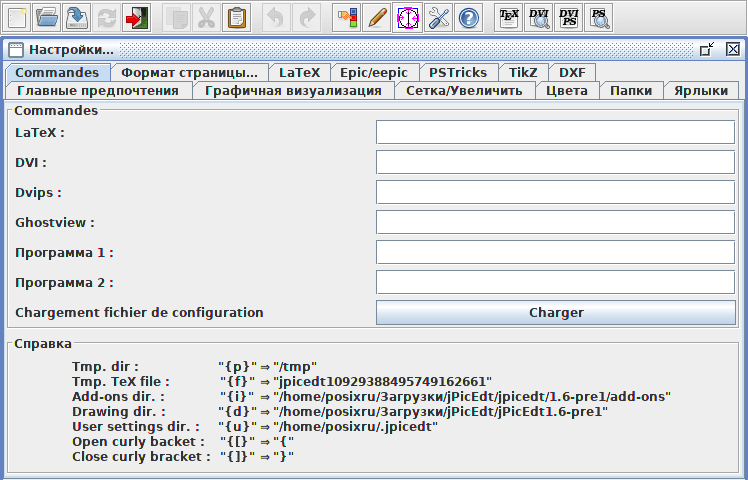View DVI with the DVI magnifier icon
Image resolution: width=748 pixels, height=480 pixels.
(x=539, y=18)
